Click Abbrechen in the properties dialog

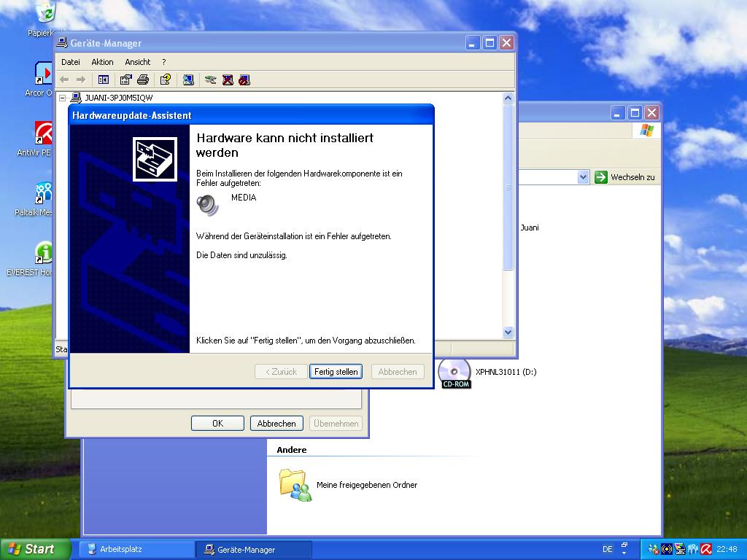276,424
